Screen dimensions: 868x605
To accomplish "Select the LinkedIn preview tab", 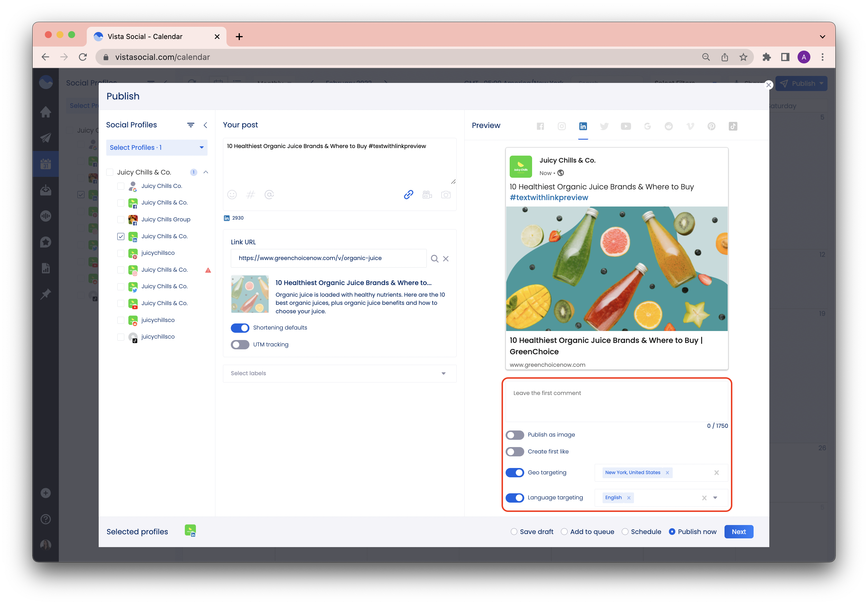I will [583, 126].
